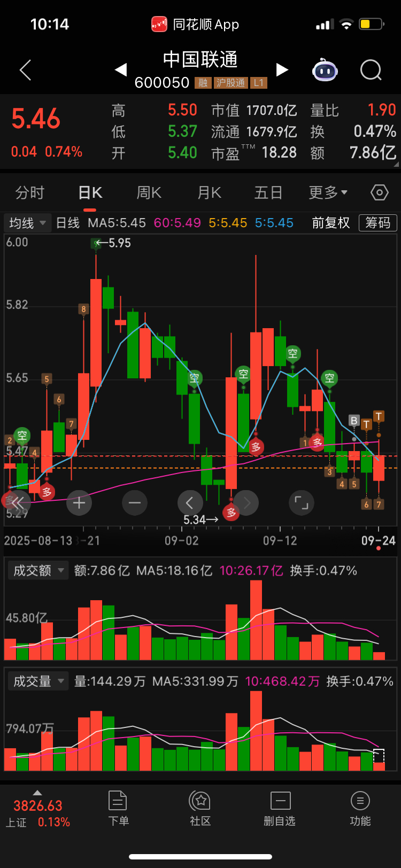Open the 成交量 indicator dropdown

[x=38, y=681]
